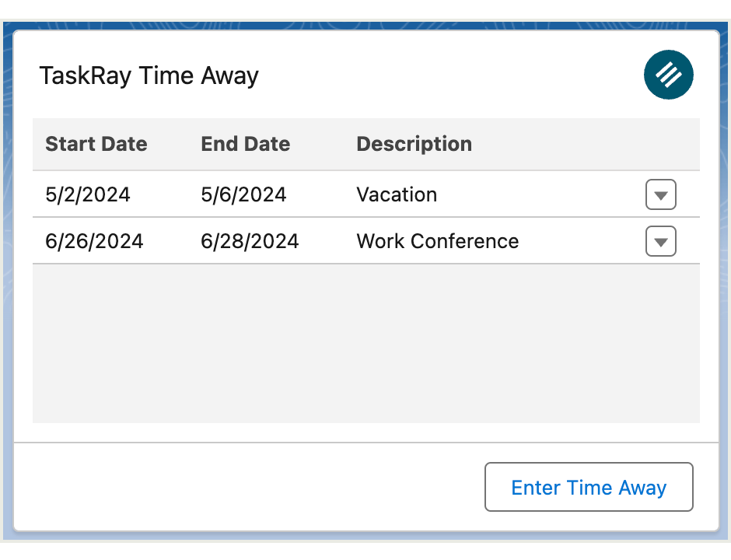Image resolution: width=731 pixels, height=560 pixels.
Task: Select the End Date column header
Action: (245, 144)
